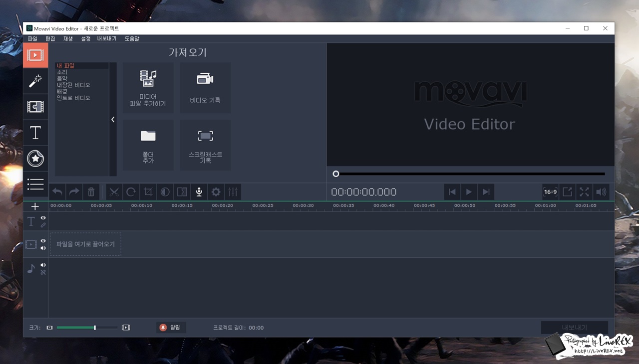Mute the video track speaker icon
This screenshot has width=639, height=364.
coord(43,248)
